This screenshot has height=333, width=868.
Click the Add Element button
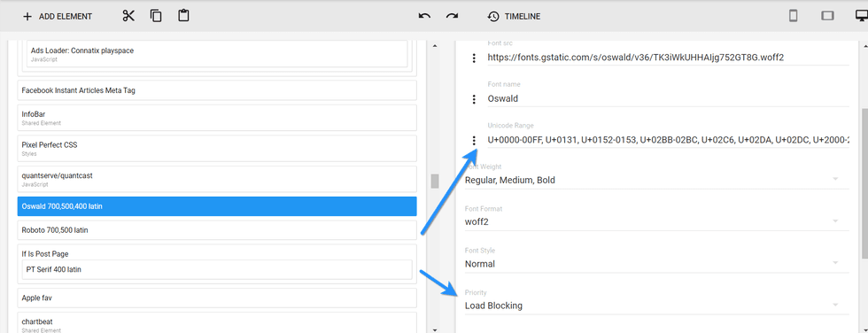tap(57, 17)
